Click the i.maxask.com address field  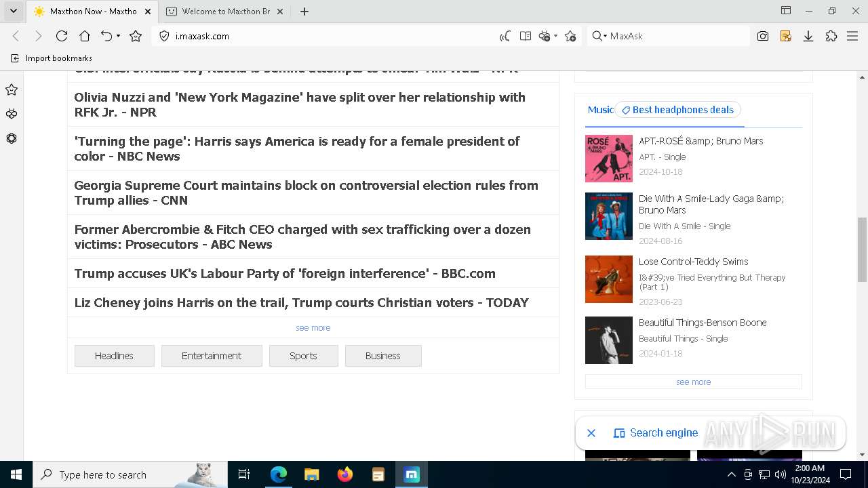332,36
